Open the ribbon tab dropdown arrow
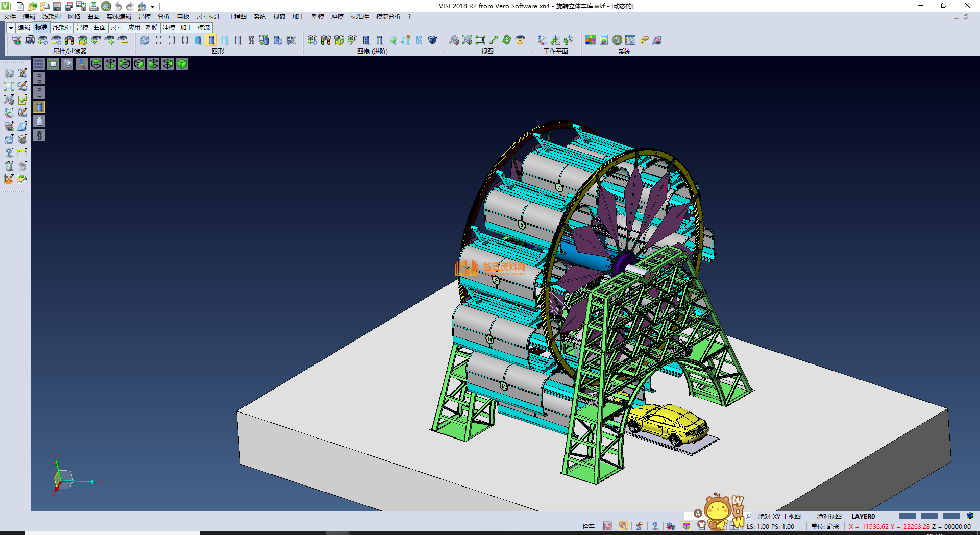The height and width of the screenshot is (535, 980). [x=11, y=28]
